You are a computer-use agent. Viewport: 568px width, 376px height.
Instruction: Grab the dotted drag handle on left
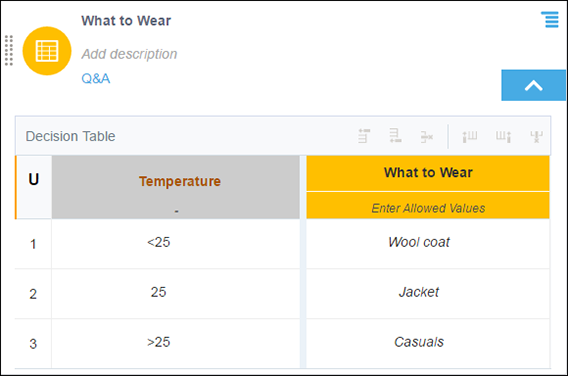click(9, 51)
